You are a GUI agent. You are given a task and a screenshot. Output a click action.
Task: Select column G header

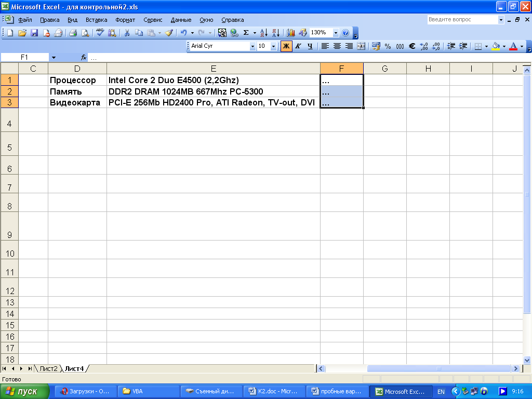[x=385, y=69]
